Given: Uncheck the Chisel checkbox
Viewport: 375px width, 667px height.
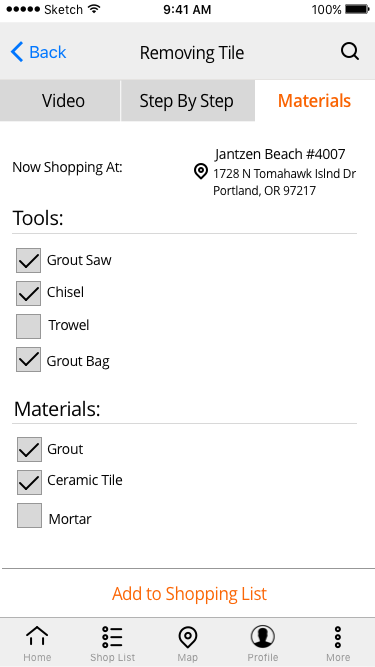Looking at the screenshot, I should [x=28, y=293].
